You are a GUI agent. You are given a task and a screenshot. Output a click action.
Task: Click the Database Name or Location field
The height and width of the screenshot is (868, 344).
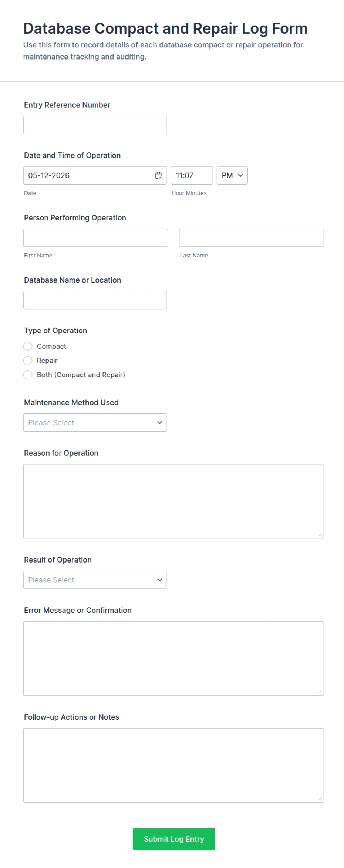click(95, 300)
